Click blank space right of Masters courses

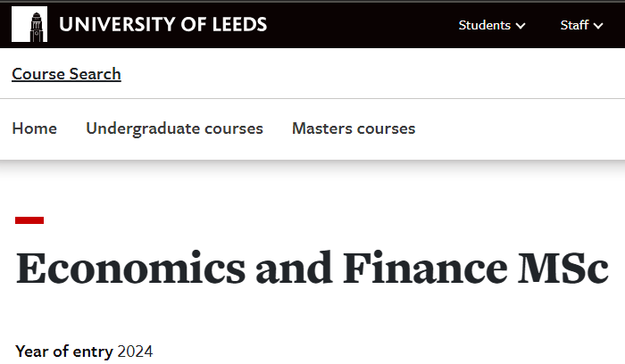pyautogui.click(x=518, y=128)
